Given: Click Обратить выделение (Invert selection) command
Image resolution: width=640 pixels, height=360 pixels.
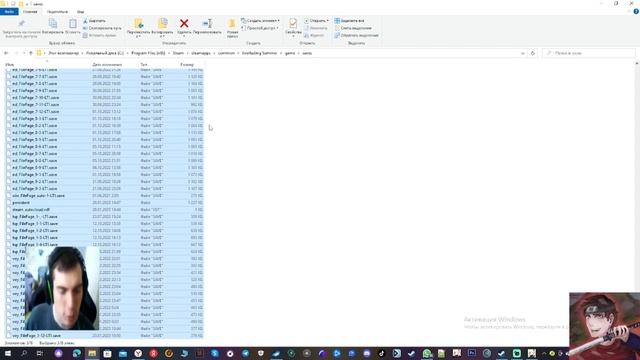Looking at the screenshot, I should tap(356, 36).
